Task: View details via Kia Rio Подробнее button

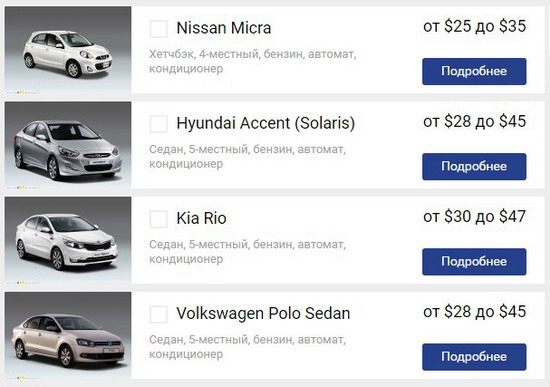Action: click(474, 261)
